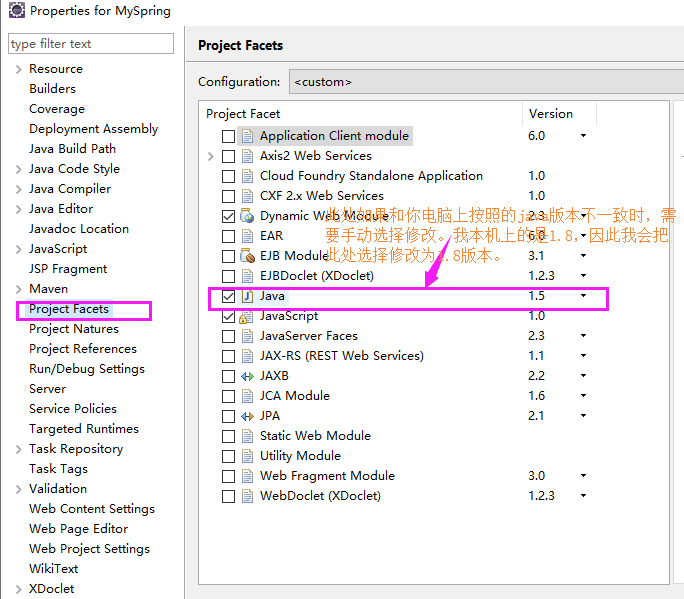Image resolution: width=684 pixels, height=599 pixels.
Task: Click the Axis2 Web Services facet icon
Action: click(x=247, y=156)
